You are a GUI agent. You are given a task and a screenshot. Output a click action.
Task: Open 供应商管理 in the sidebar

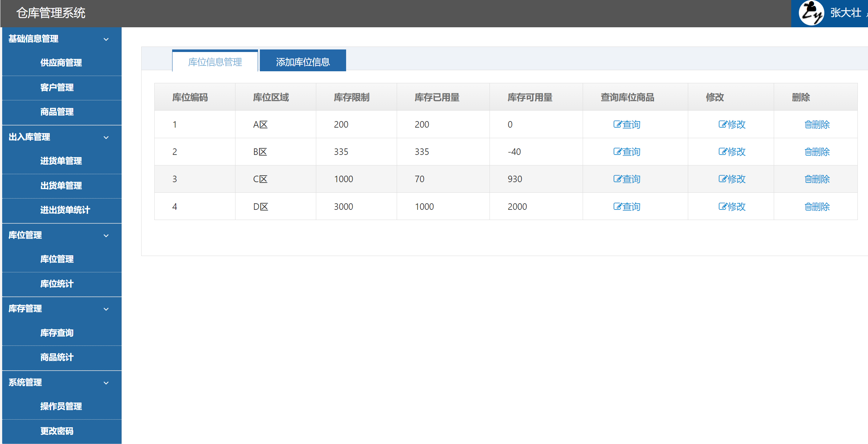(x=61, y=63)
